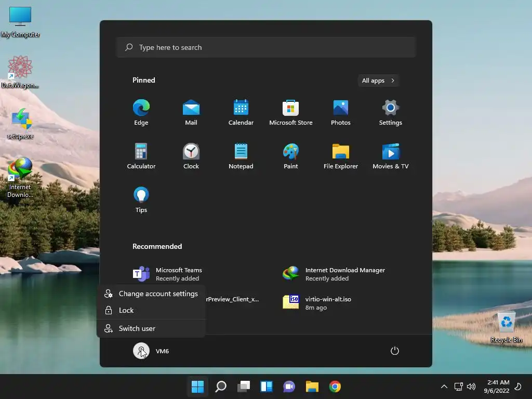
Task: Open network status in system tray
Action: tap(458, 387)
